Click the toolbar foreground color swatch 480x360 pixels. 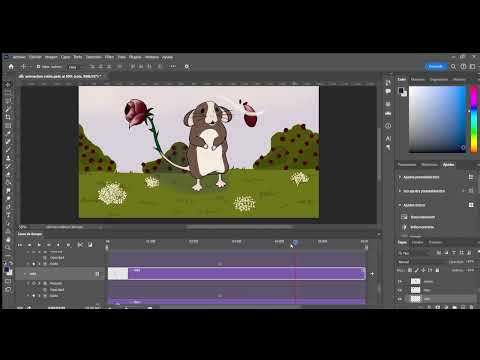tap(6, 270)
